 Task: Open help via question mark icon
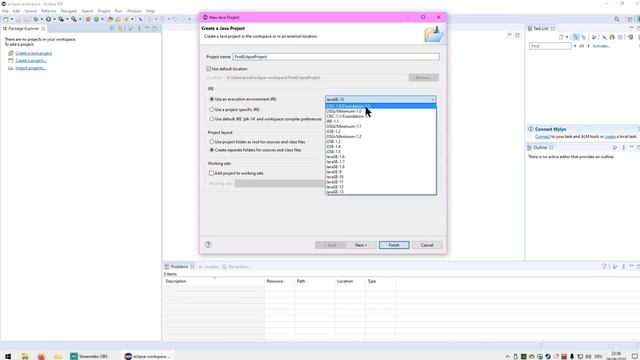pos(208,244)
